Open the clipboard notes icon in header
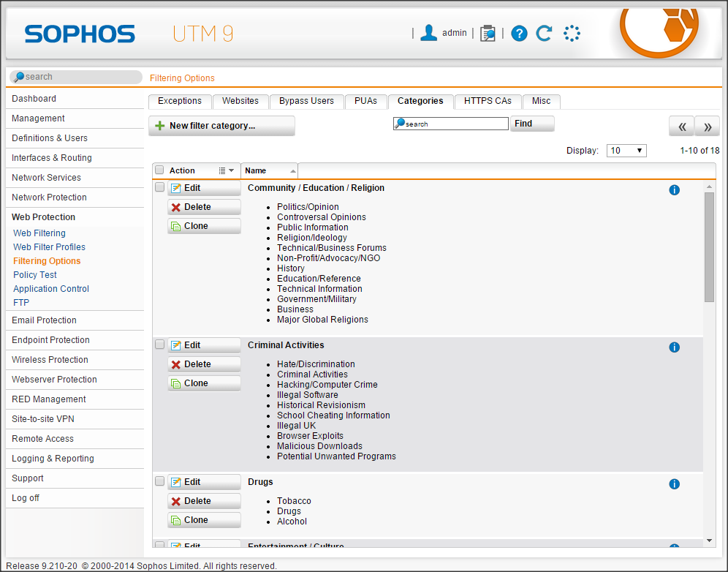728x572 pixels. pyautogui.click(x=488, y=33)
